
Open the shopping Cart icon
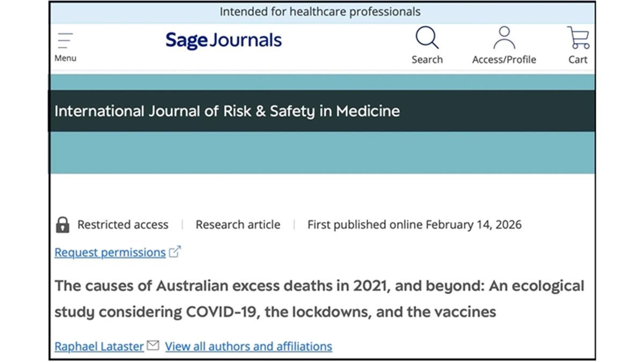tap(578, 38)
